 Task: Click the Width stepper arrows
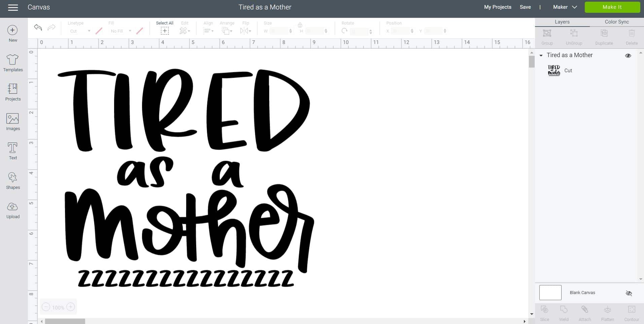point(291,31)
